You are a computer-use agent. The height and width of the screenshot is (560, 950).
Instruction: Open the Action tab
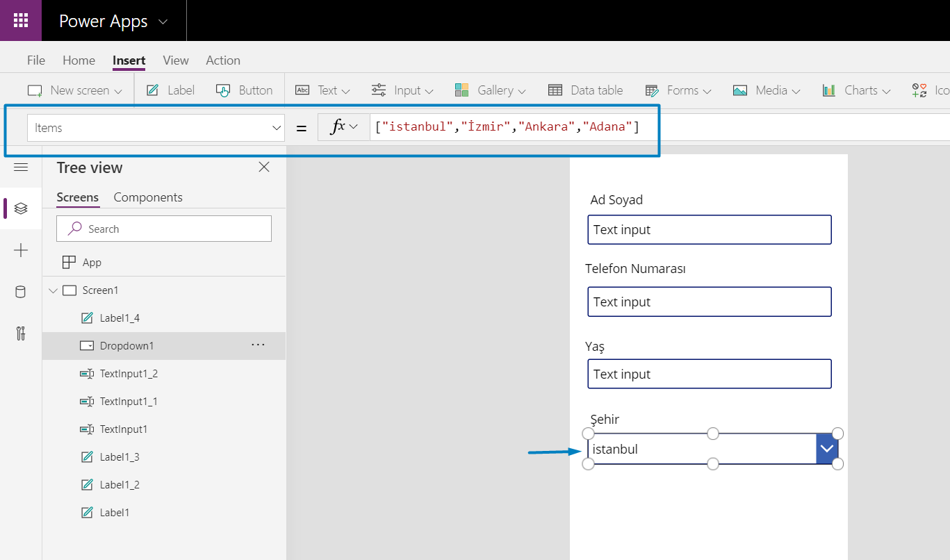(223, 60)
